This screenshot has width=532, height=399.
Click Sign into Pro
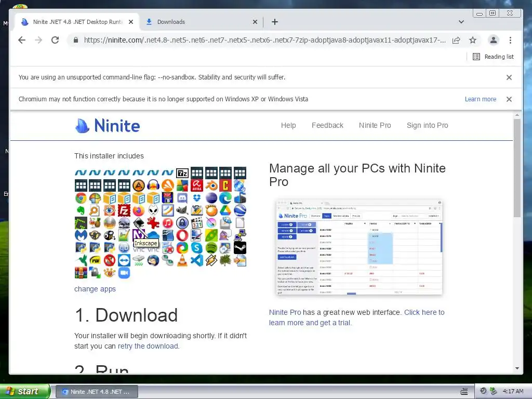point(428,126)
